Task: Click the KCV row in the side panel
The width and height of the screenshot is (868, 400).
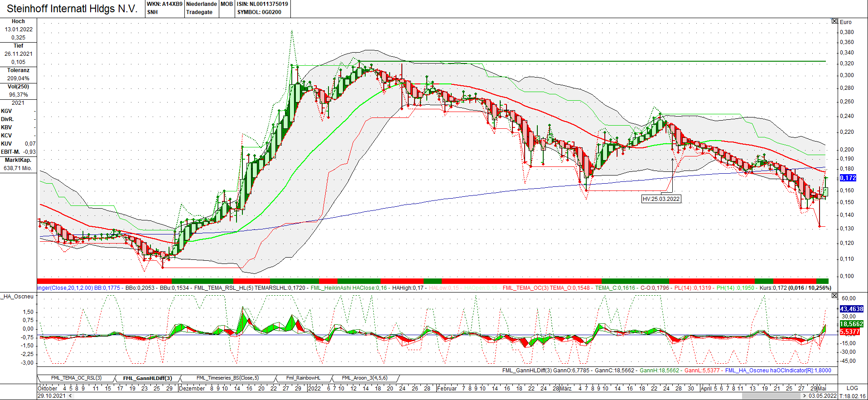Action: (18, 136)
